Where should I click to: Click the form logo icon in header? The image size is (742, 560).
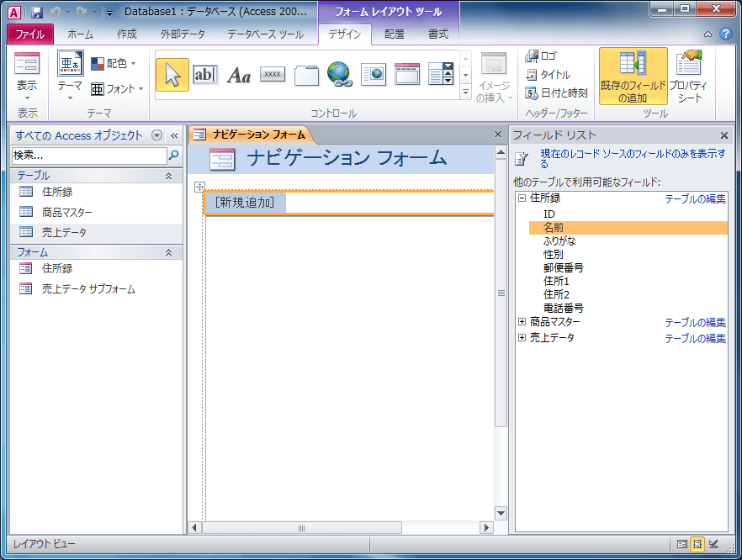222,159
